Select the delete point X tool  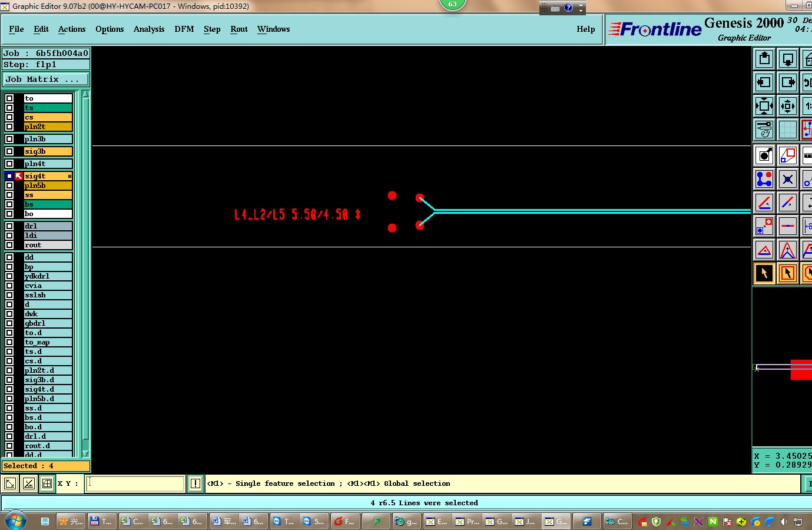(x=788, y=179)
